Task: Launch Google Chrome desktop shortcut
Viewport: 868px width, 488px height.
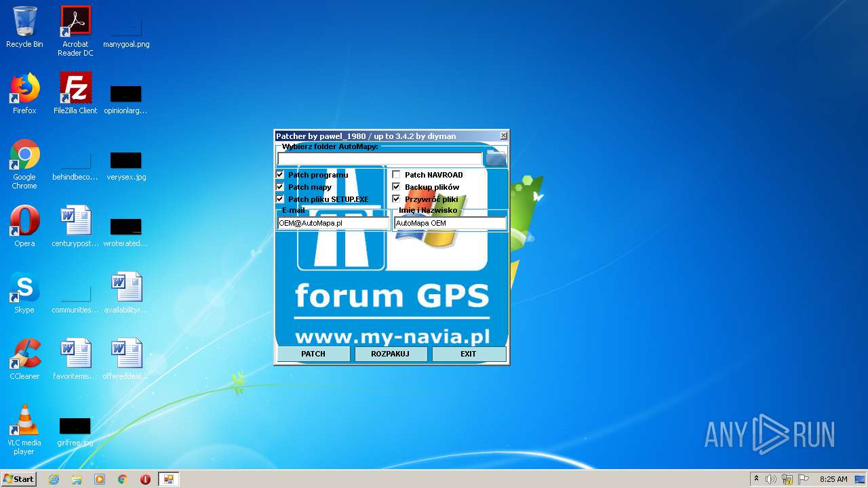Action: (24, 164)
